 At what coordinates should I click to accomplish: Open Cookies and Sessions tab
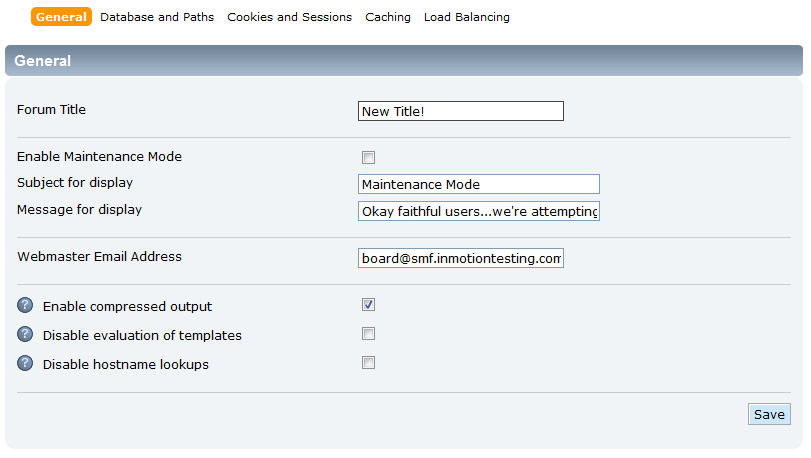pos(289,17)
